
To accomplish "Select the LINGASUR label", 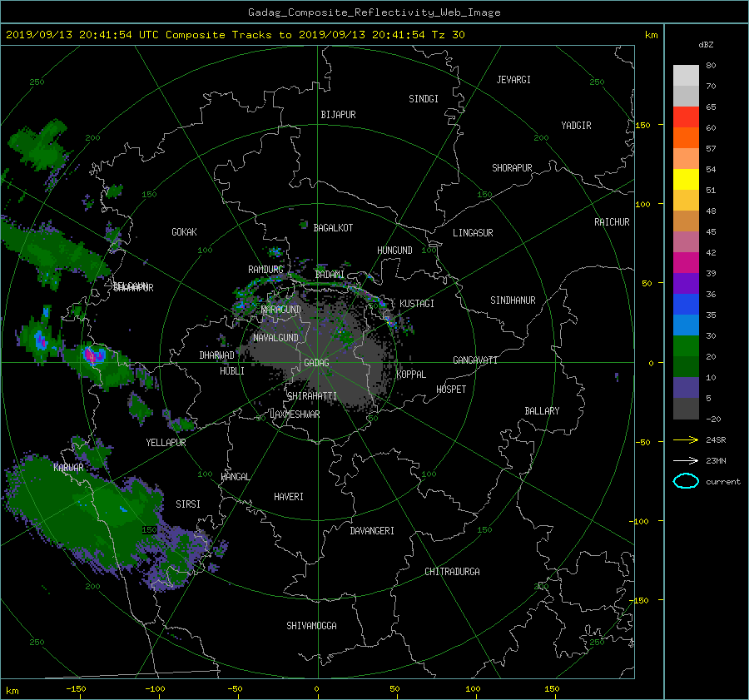I will pos(473,233).
